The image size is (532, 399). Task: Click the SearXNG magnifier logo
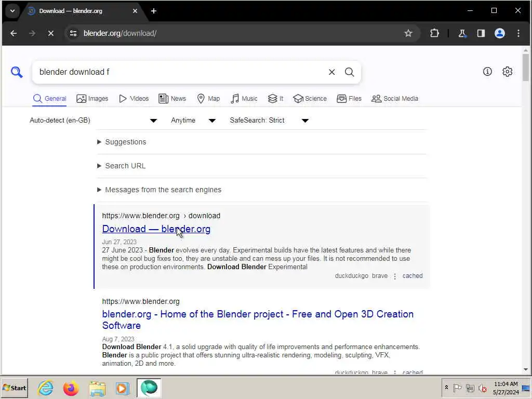coord(17,72)
